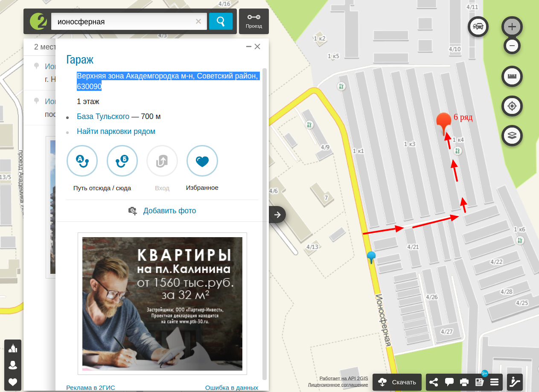
Task: Open the feedback speech bubble icon
Action: coord(449,382)
